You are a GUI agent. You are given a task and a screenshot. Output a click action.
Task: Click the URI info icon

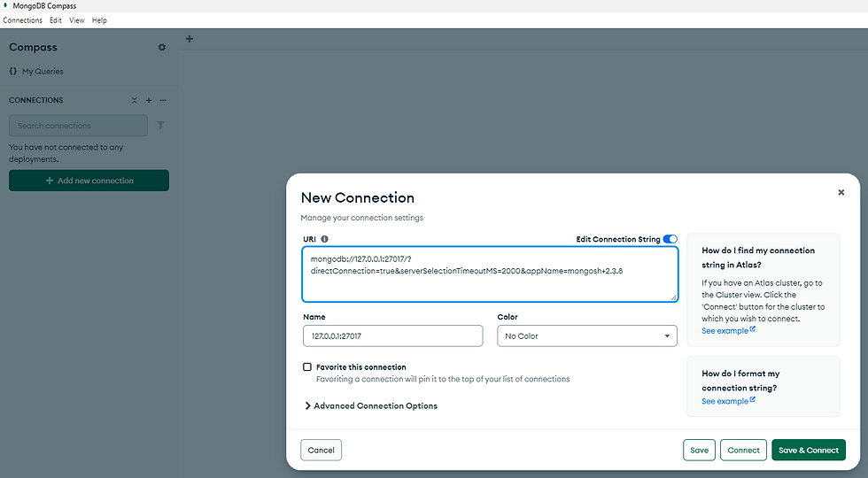point(324,239)
